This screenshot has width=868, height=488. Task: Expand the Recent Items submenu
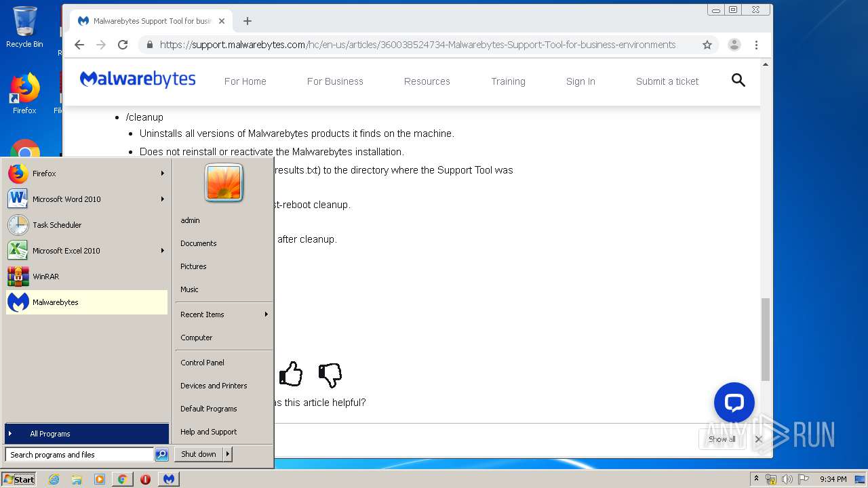tap(223, 314)
